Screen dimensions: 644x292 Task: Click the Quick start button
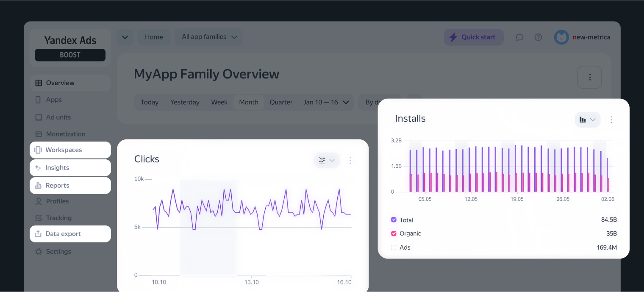(x=474, y=37)
